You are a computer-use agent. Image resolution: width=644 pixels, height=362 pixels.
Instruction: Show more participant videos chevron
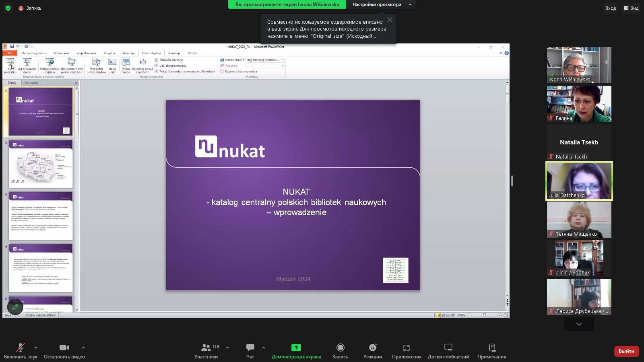[579, 324]
